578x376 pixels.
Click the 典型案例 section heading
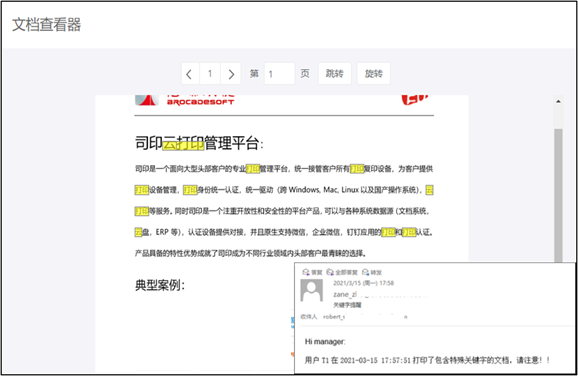pyautogui.click(x=160, y=285)
